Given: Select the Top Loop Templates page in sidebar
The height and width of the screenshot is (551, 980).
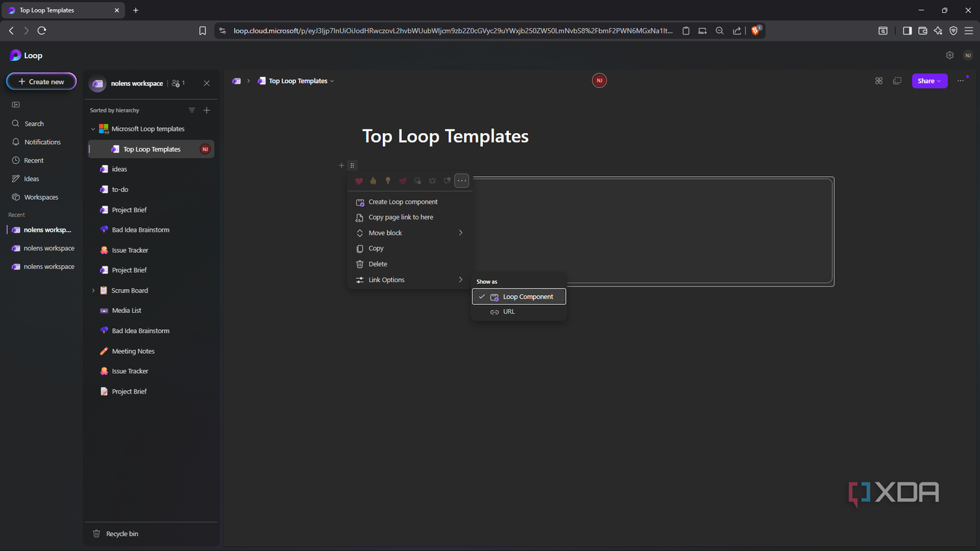Looking at the screenshot, I should pyautogui.click(x=152, y=150).
